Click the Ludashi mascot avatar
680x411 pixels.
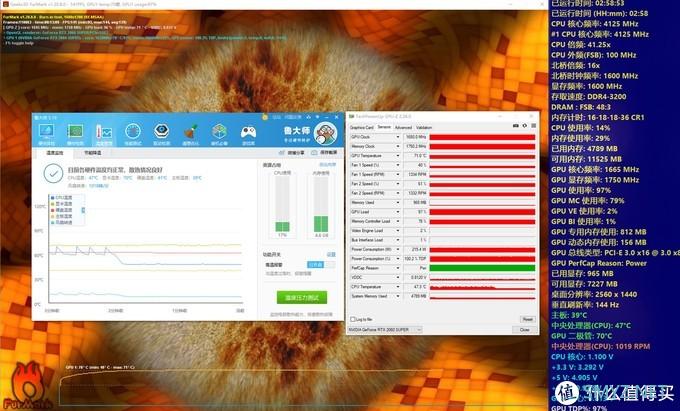[325, 134]
